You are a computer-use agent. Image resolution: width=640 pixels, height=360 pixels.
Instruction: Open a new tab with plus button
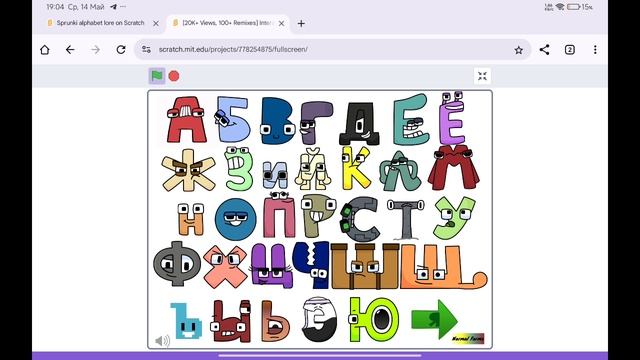click(301, 24)
